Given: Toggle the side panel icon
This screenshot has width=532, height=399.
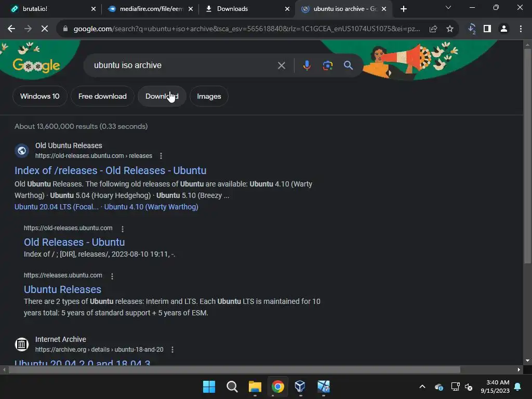Looking at the screenshot, I should tap(487, 29).
